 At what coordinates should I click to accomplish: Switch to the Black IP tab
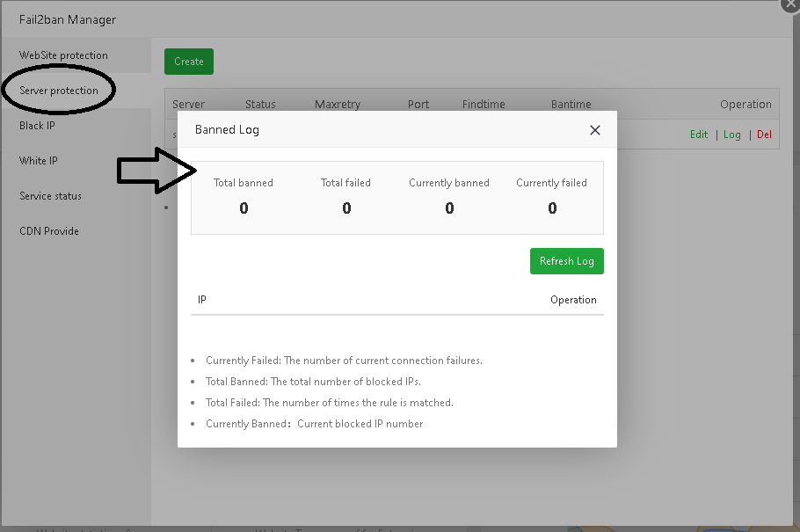(x=37, y=126)
